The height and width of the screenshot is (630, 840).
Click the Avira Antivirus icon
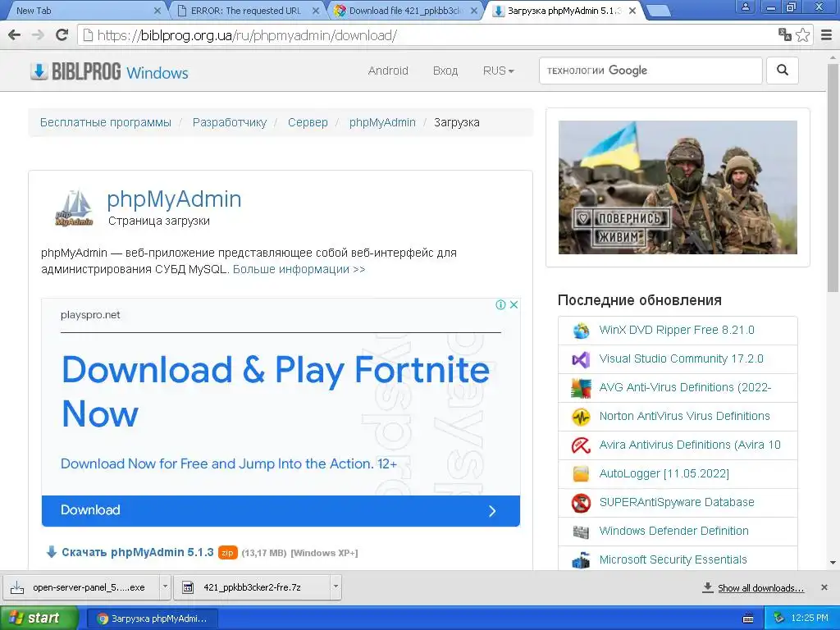581,445
